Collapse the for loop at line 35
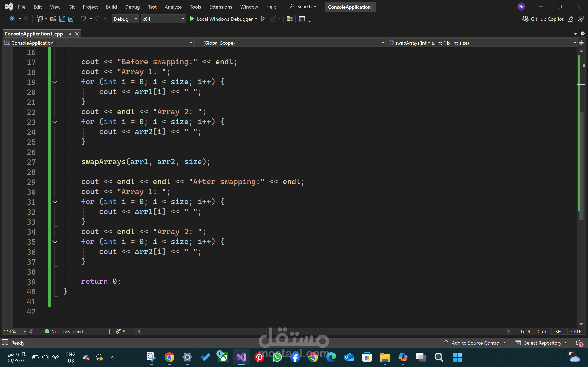The width and height of the screenshot is (588, 367). (55, 242)
